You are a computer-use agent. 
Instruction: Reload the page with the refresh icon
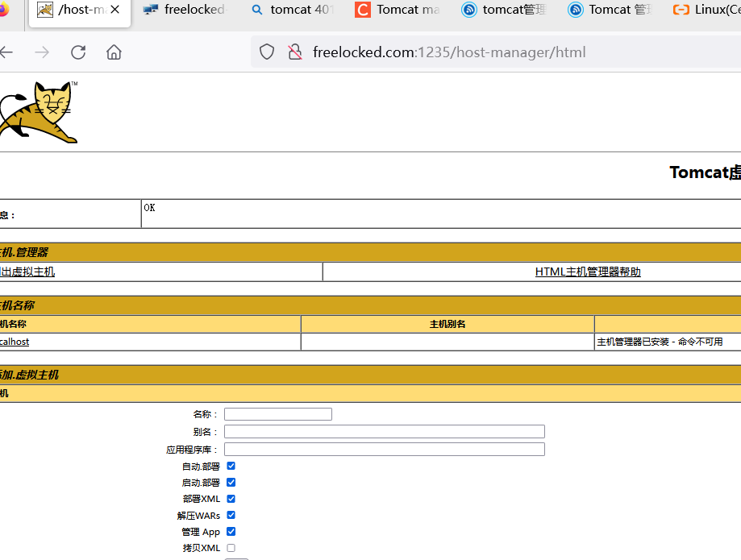tap(78, 52)
